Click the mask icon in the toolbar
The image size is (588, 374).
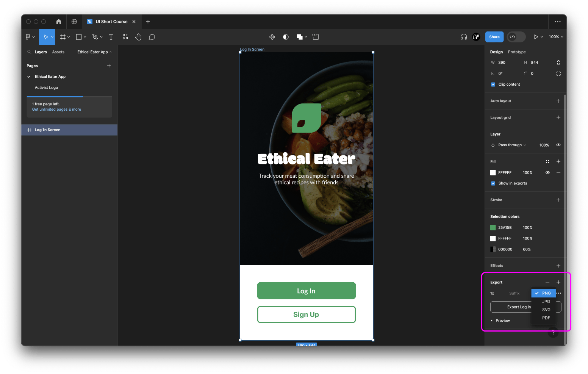pos(286,37)
